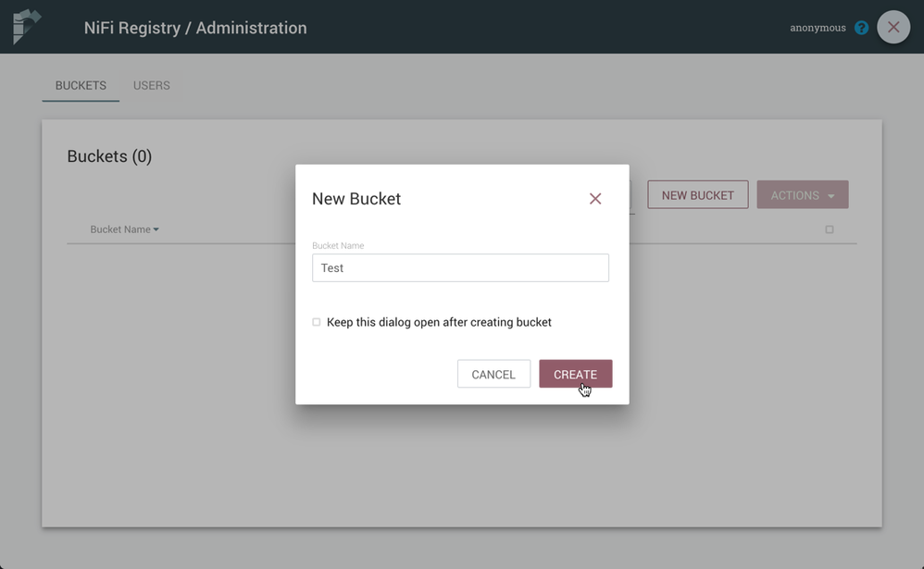Open the Actions dropdown menu
The height and width of the screenshot is (569, 924).
pos(802,194)
